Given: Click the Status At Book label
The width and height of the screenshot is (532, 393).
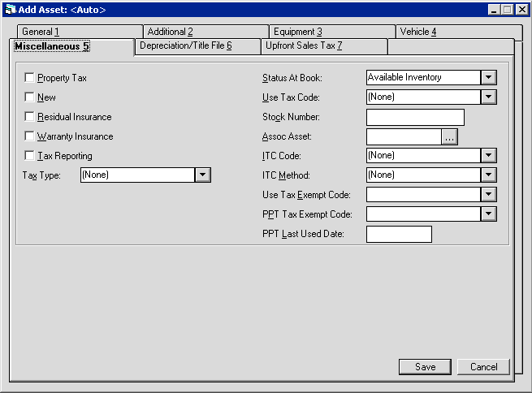Looking at the screenshot, I should (292, 78).
